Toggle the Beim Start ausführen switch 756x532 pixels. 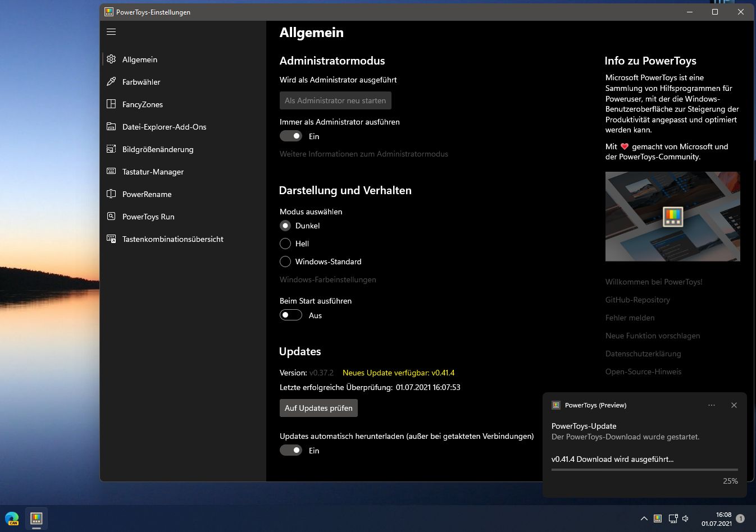point(291,315)
